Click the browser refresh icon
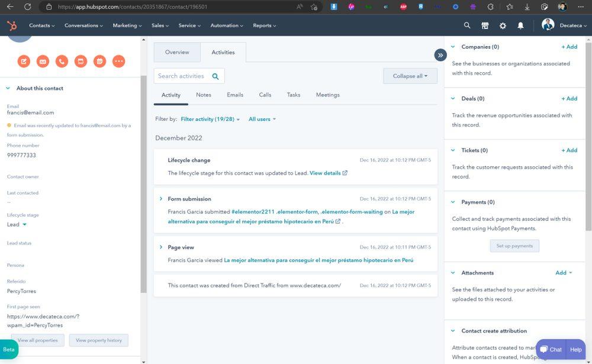The height and width of the screenshot is (364, 592). point(28,7)
